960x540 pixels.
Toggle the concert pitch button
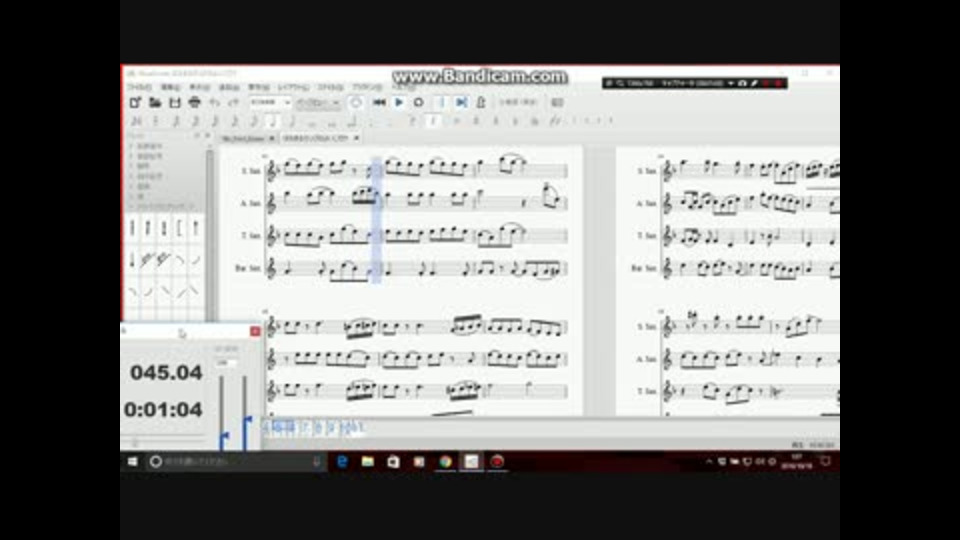[518, 102]
